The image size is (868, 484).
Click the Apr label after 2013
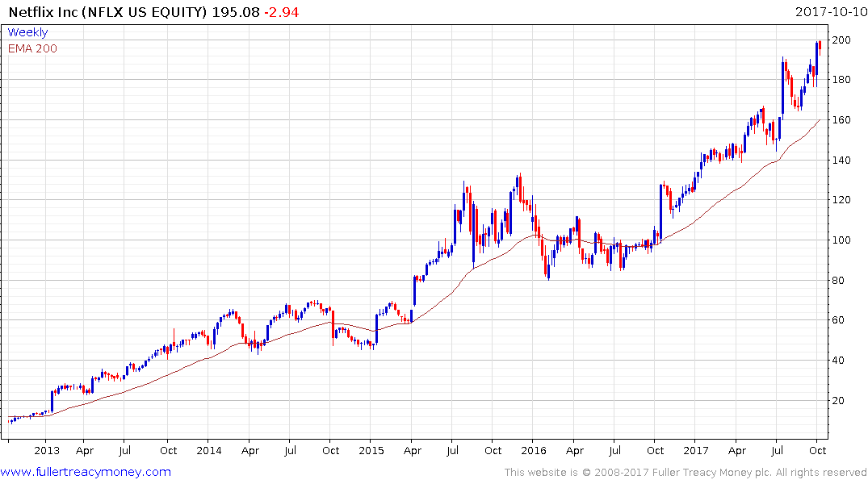click(x=84, y=451)
